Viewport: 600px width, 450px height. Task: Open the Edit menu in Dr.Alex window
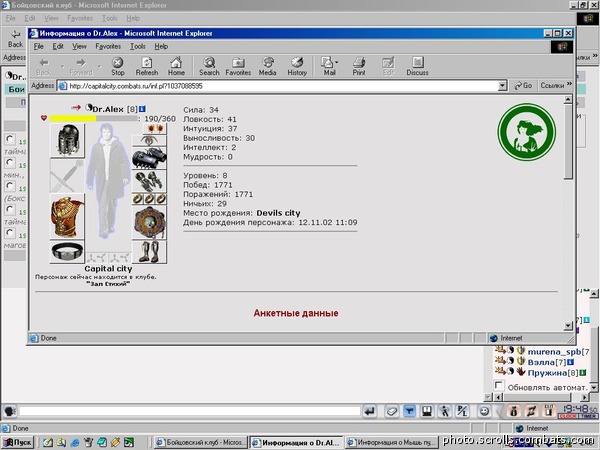58,47
